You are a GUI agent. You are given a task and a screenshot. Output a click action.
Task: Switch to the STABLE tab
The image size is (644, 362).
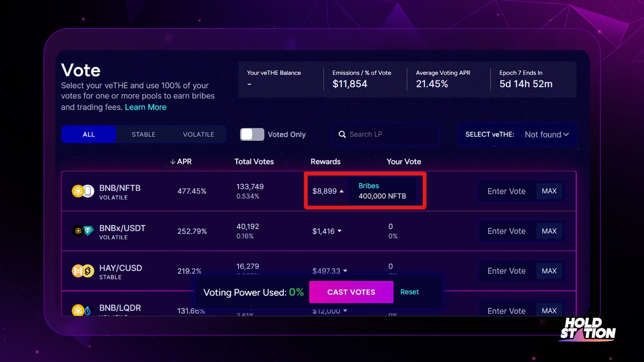pyautogui.click(x=143, y=134)
